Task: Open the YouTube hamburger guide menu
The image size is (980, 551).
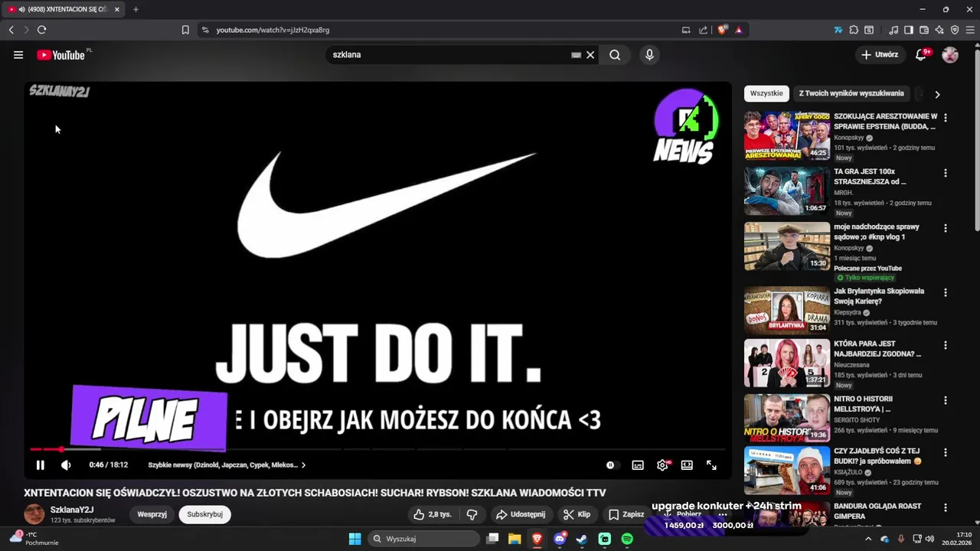Action: point(18,55)
